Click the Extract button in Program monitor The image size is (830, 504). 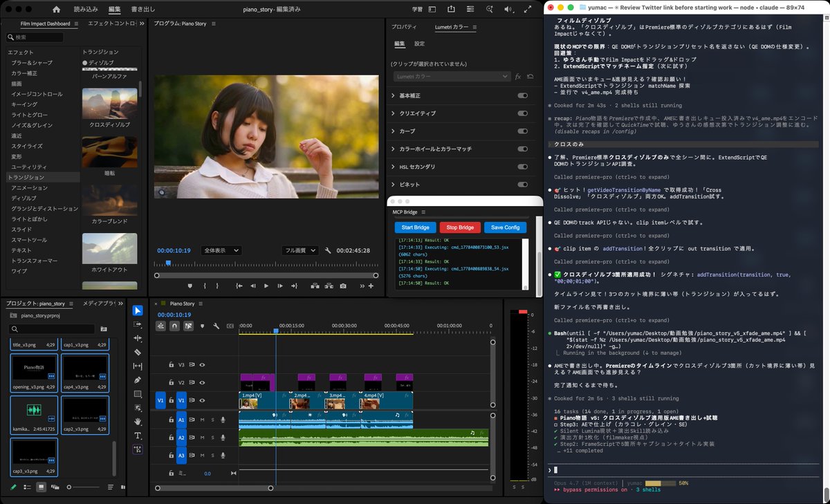tap(329, 286)
